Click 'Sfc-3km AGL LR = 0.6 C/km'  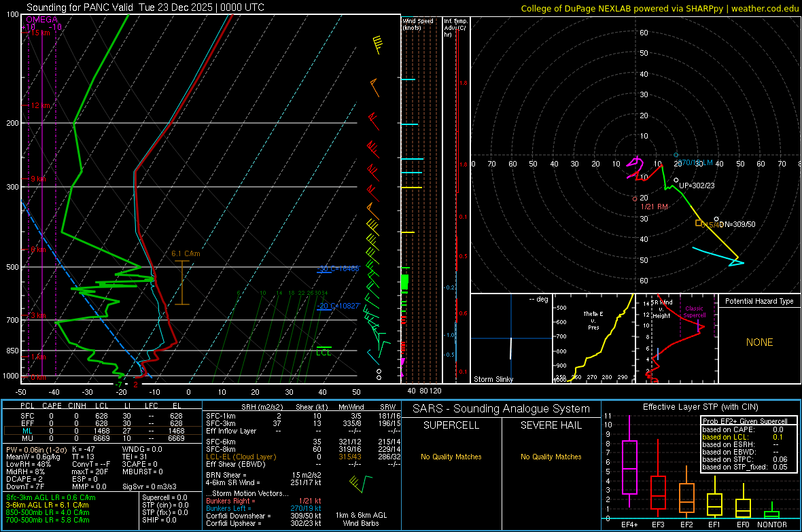point(51,497)
